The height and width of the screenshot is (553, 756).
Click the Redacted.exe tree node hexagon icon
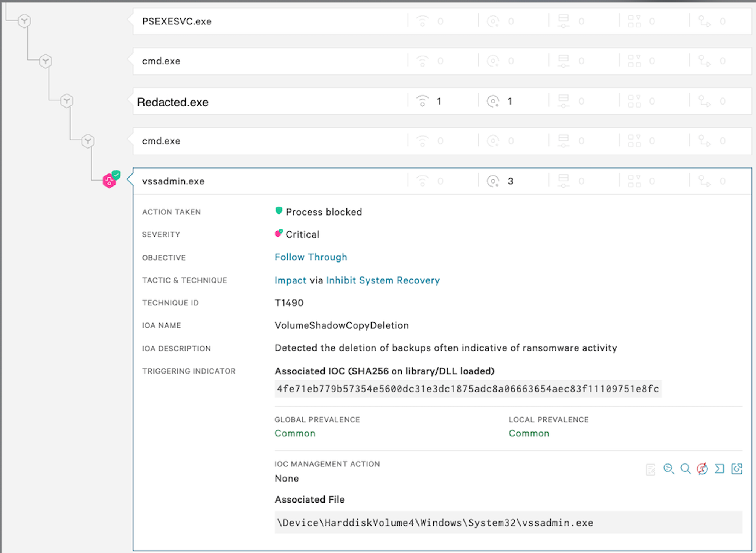67,101
